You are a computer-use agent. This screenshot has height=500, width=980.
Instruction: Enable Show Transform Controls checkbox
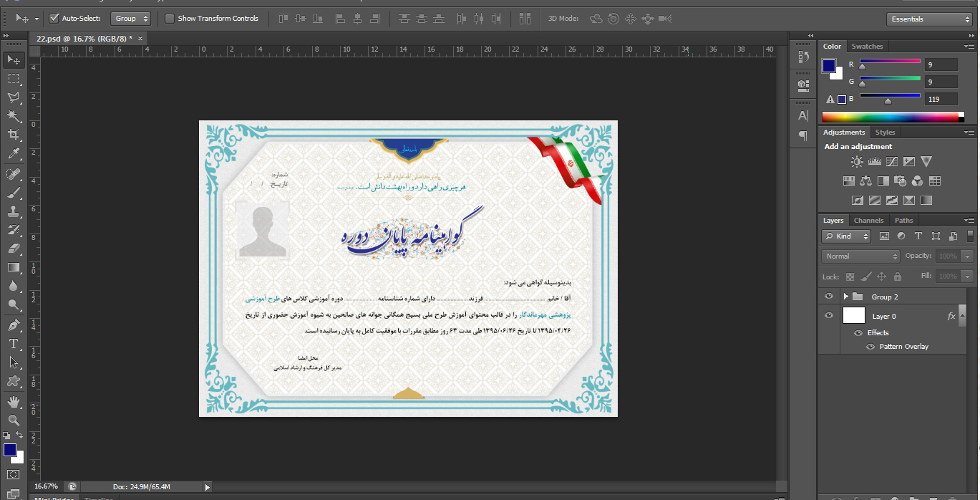[x=170, y=18]
